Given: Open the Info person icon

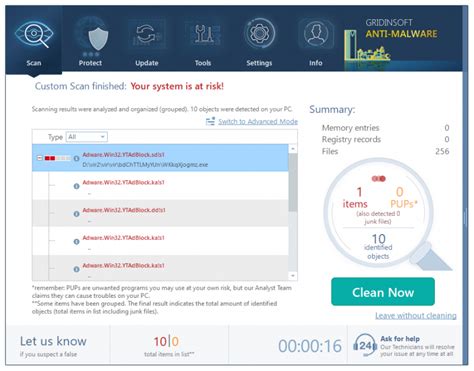Looking at the screenshot, I should [315, 34].
